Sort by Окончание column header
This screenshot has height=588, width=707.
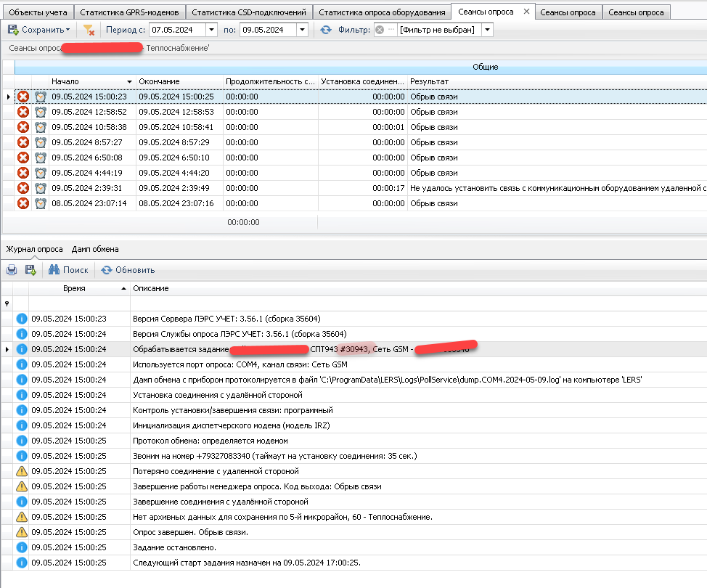[179, 81]
